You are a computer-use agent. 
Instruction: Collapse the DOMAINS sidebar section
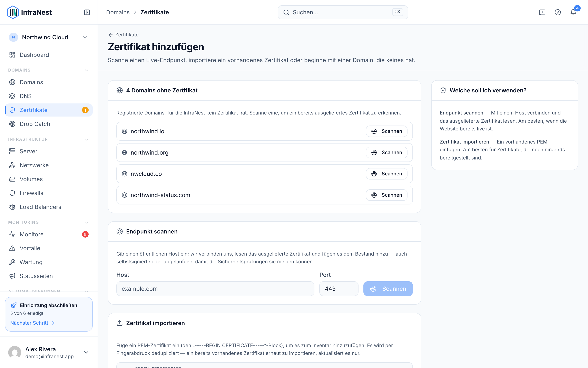tap(86, 70)
